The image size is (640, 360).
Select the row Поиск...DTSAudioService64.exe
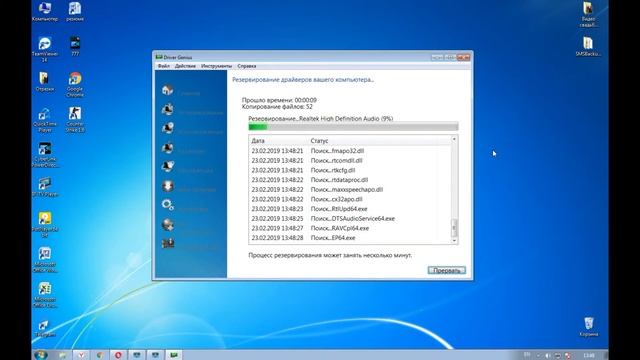pyautogui.click(x=350, y=218)
